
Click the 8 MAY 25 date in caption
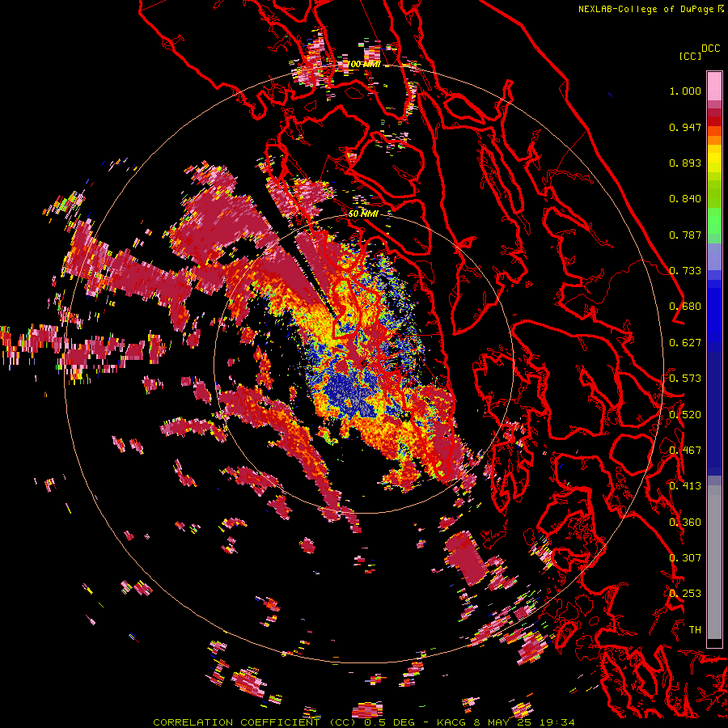tap(504, 722)
